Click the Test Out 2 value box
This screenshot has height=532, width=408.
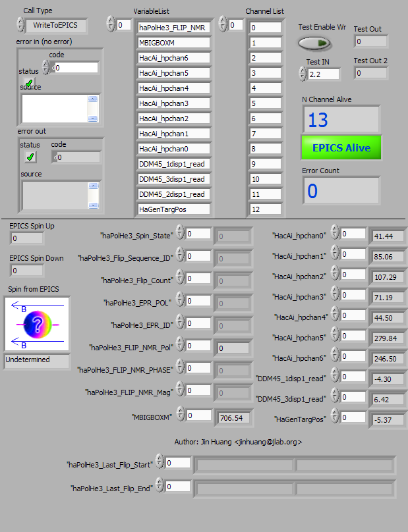[x=370, y=73]
